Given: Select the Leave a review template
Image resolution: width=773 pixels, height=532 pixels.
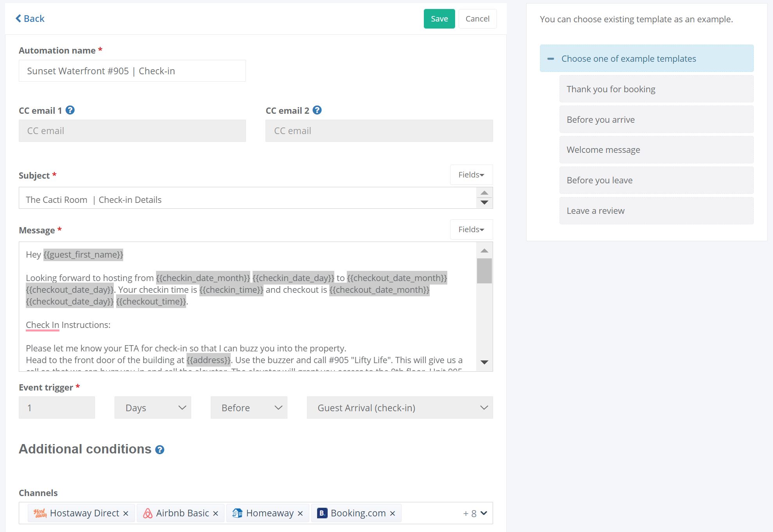Looking at the screenshot, I should tap(595, 210).
